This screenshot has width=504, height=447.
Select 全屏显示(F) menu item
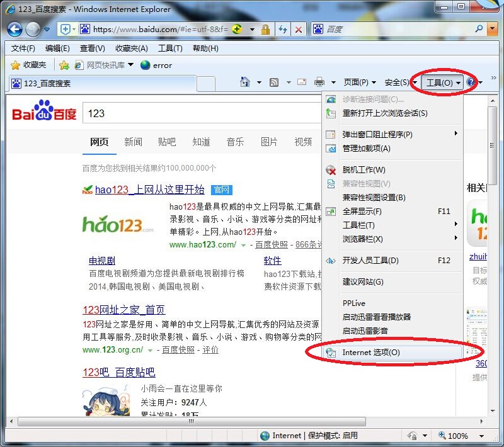[392, 212]
